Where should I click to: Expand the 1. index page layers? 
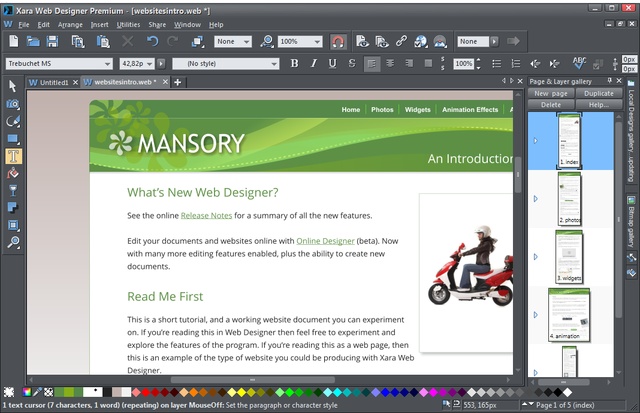click(x=536, y=141)
